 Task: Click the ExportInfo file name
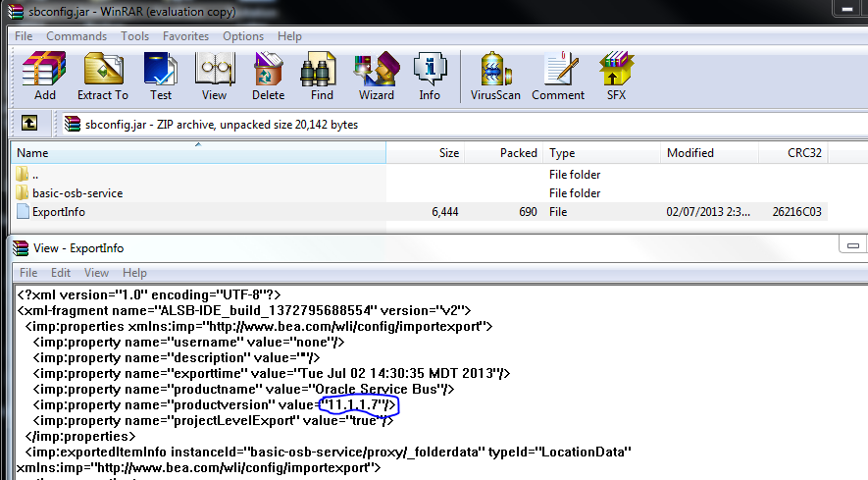(x=59, y=212)
